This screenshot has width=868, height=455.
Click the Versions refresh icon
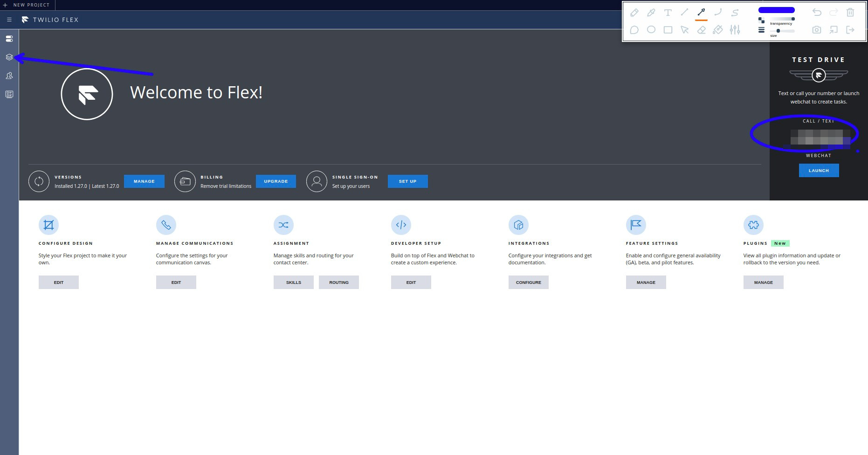[x=39, y=181]
